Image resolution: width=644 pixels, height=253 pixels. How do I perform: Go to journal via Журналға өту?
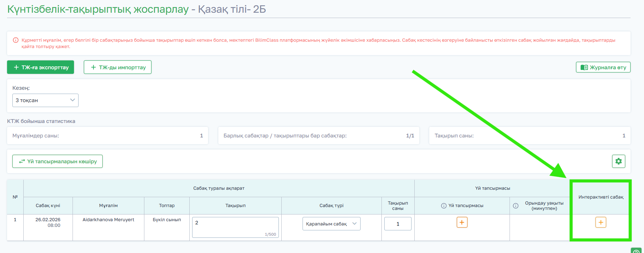[603, 67]
